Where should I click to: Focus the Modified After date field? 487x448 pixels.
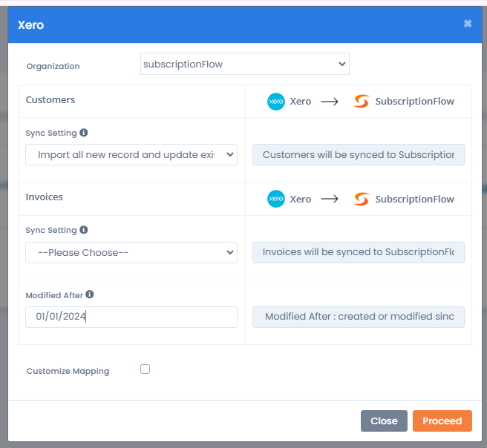click(131, 317)
